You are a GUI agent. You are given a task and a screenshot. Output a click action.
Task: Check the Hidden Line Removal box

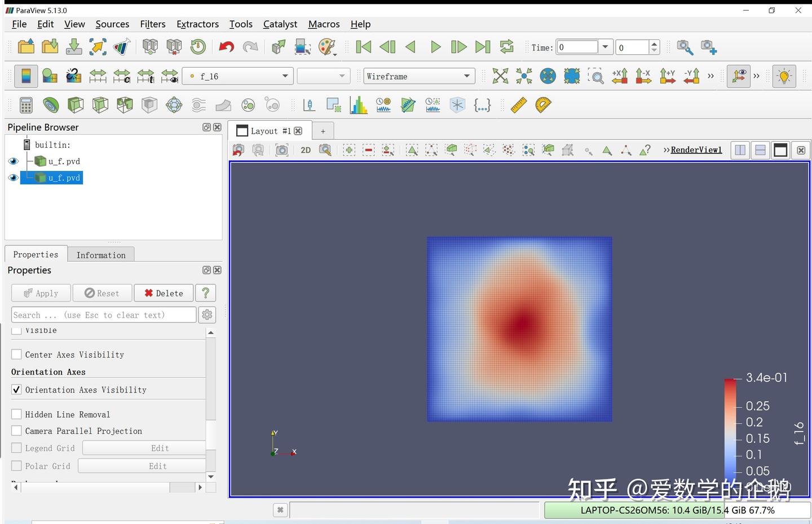[x=17, y=415]
